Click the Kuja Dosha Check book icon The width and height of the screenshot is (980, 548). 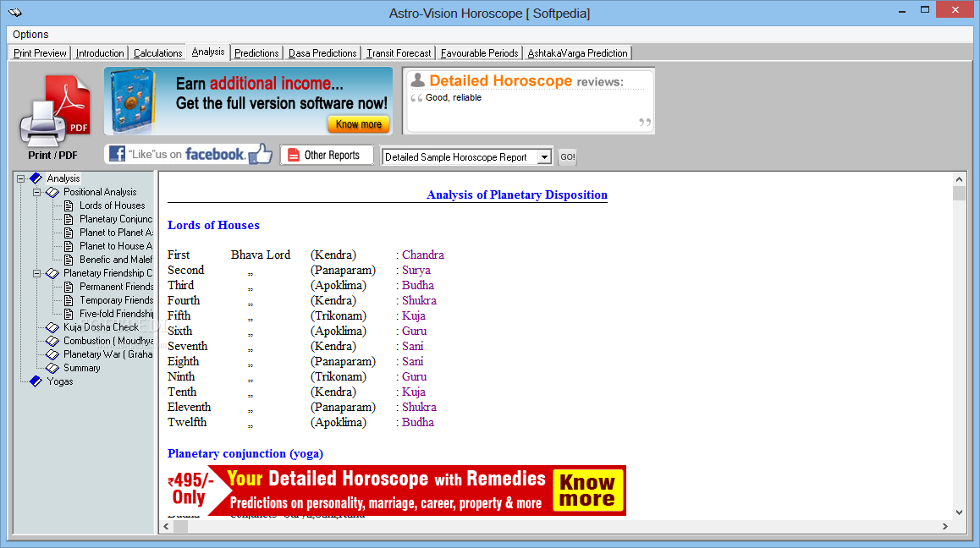coord(52,327)
